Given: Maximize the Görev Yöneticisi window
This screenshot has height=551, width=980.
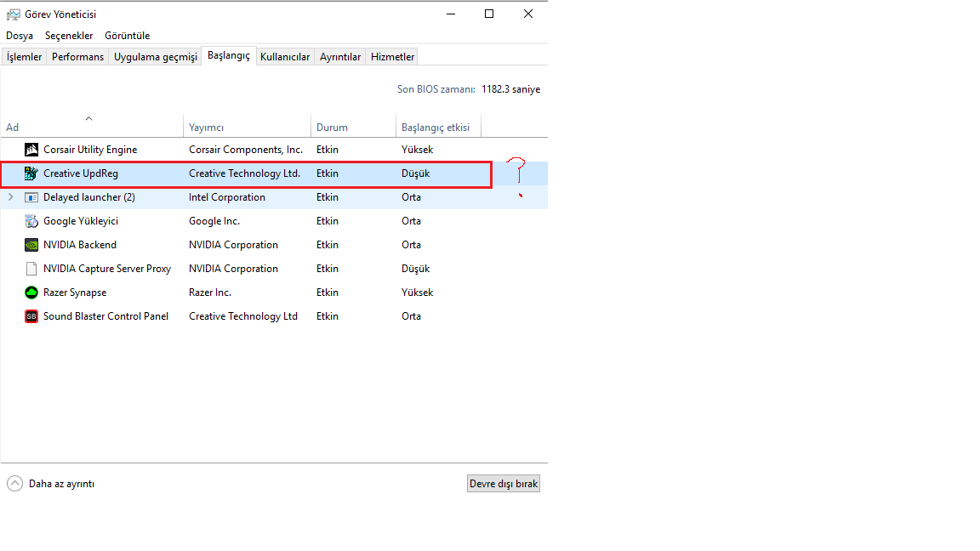Looking at the screenshot, I should [x=489, y=14].
